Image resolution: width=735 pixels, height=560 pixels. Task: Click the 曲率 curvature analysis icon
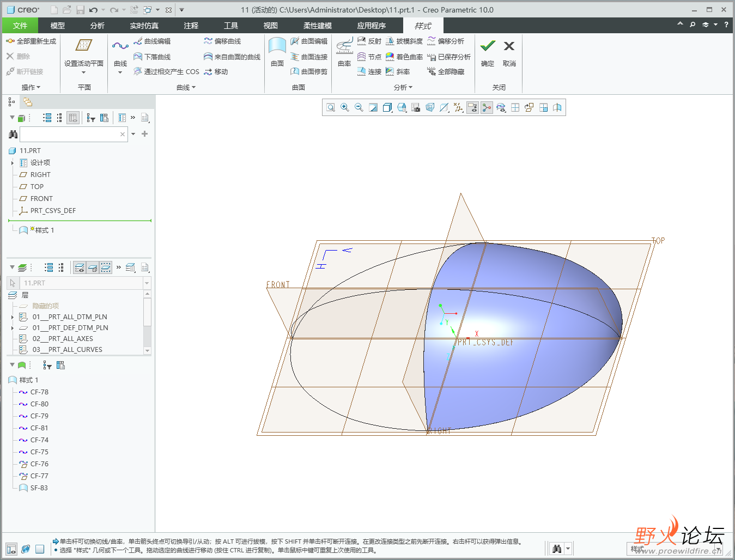pyautogui.click(x=344, y=46)
